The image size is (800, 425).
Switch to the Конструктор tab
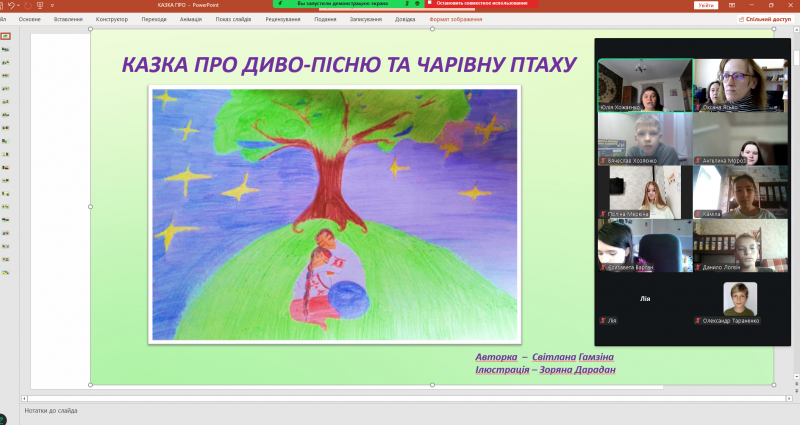pos(111,19)
